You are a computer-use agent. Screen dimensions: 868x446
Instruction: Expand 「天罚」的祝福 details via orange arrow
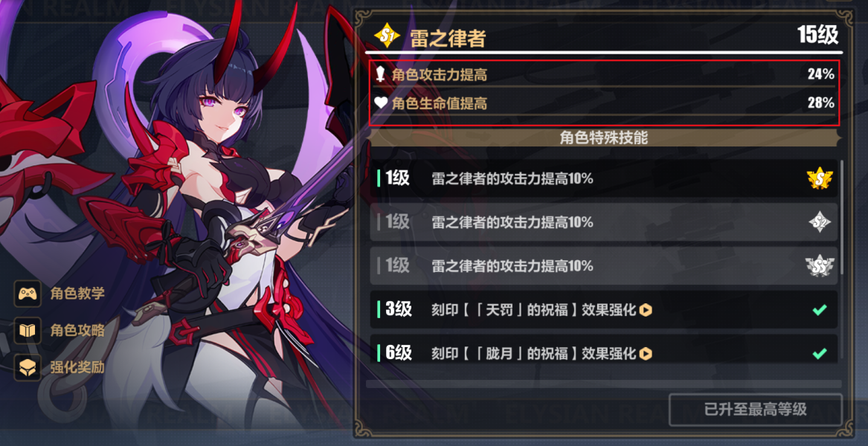click(646, 310)
